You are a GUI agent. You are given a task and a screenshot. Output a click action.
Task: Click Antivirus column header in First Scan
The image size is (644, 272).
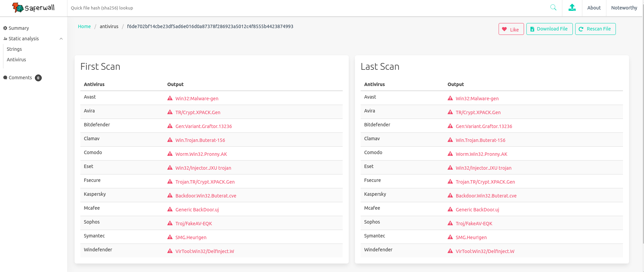(94, 84)
